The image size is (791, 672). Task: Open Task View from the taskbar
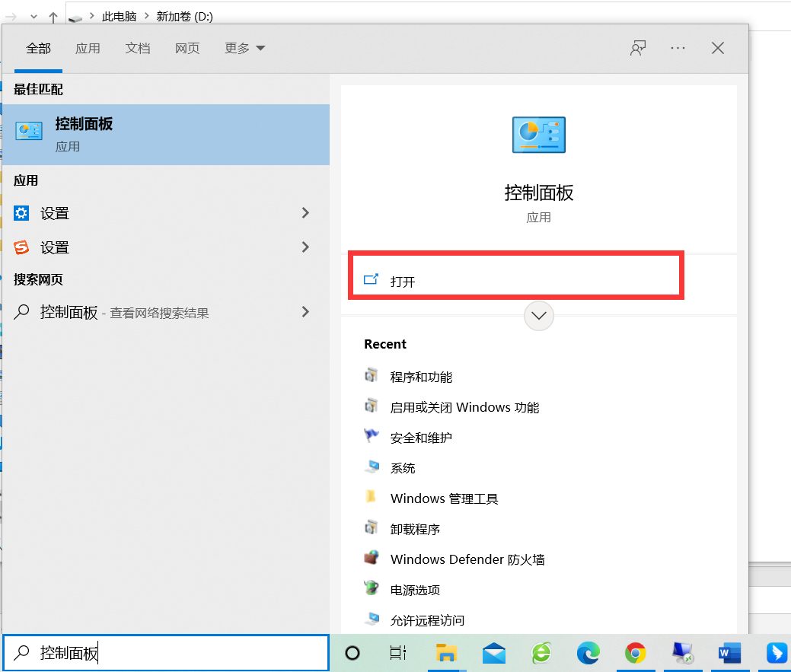click(x=398, y=653)
